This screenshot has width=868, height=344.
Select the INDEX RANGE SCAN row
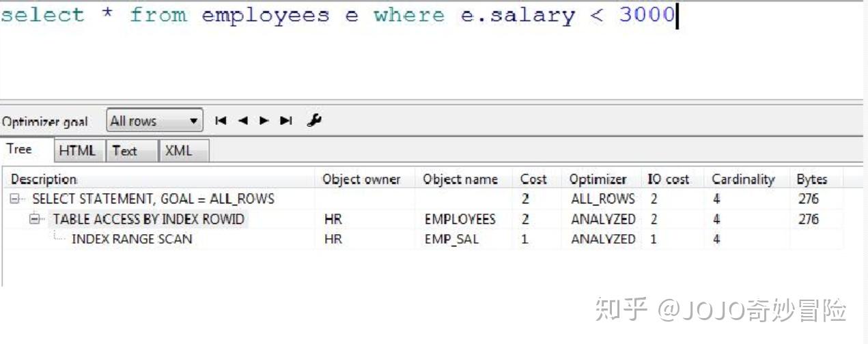tap(423, 239)
